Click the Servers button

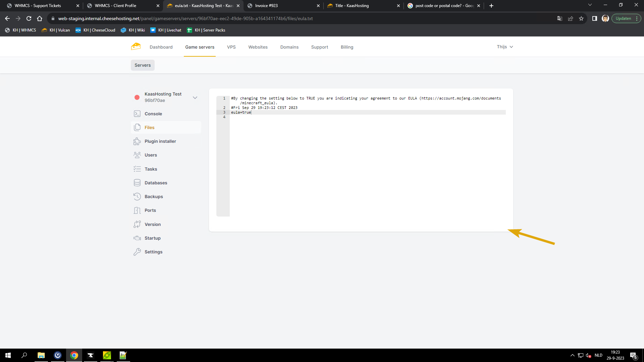point(143,65)
